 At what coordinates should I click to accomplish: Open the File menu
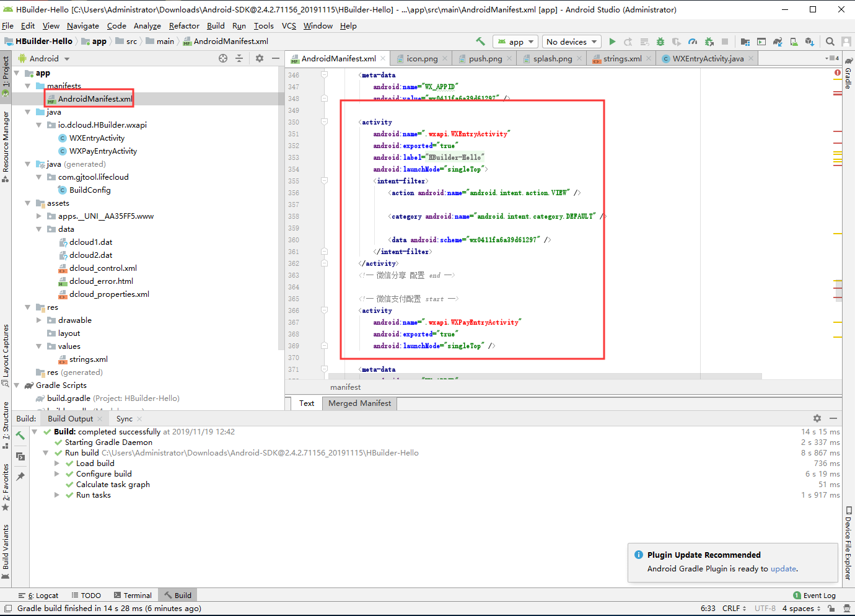[x=7, y=26]
